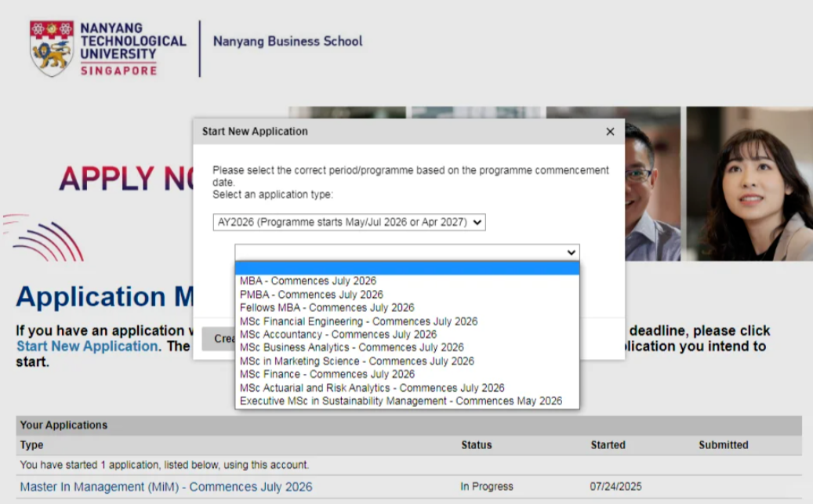The height and width of the screenshot is (504, 813).
Task: Click the partially hidden Create button
Action: tap(218, 339)
